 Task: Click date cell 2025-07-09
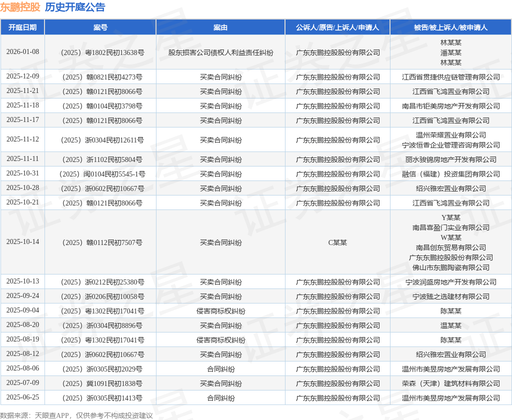pos(22,383)
